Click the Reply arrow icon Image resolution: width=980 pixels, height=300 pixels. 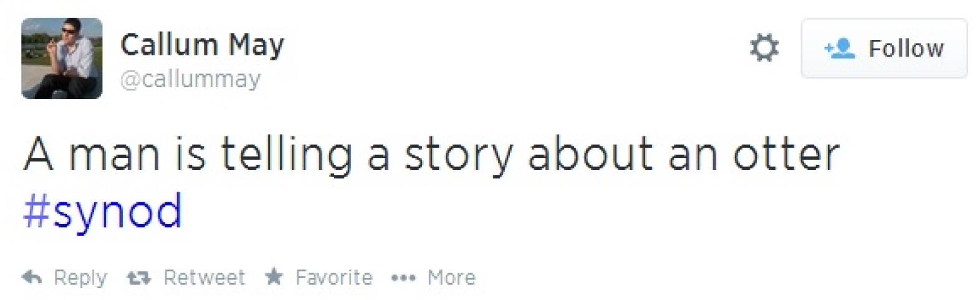pyautogui.click(x=32, y=277)
